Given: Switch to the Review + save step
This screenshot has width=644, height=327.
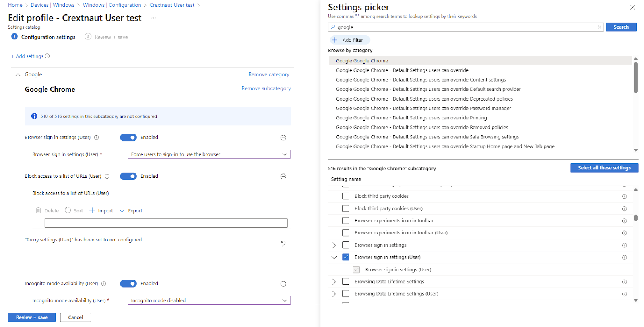Looking at the screenshot, I should click(107, 37).
